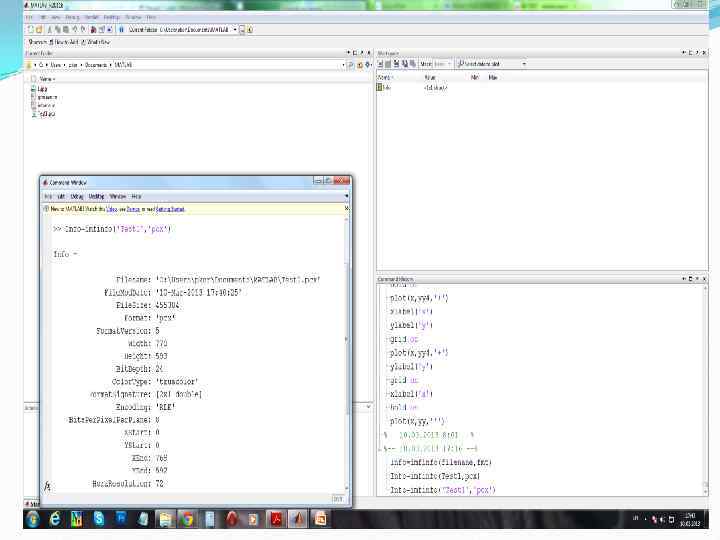Open Skype from taskbar

pos(99,519)
